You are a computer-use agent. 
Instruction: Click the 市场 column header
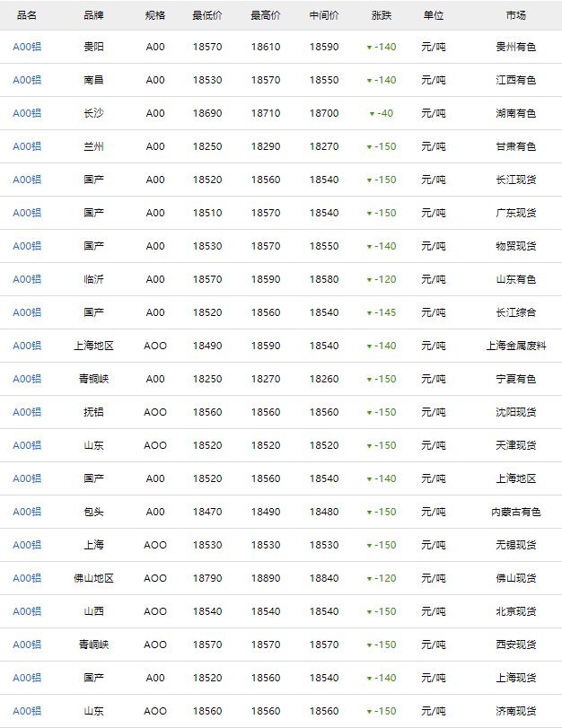516,15
